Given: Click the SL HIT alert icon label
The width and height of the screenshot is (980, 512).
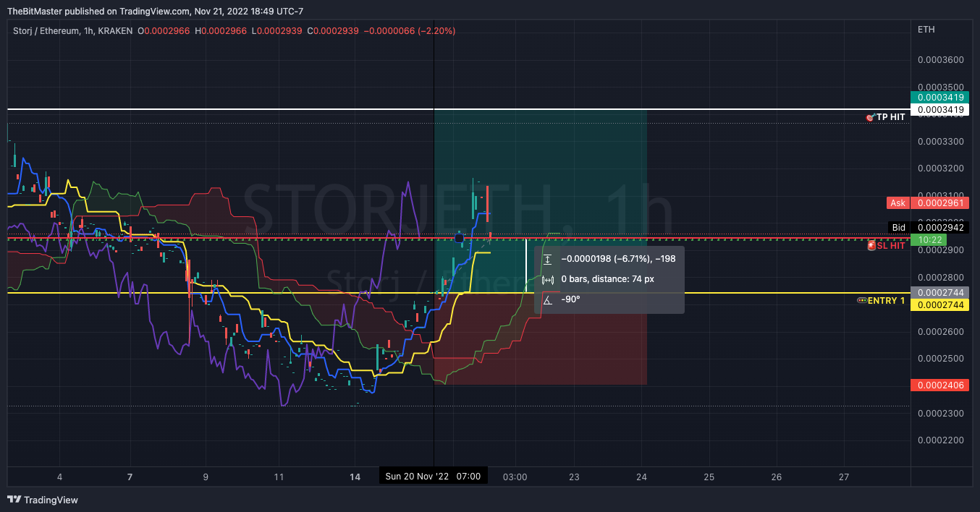Looking at the screenshot, I should tap(887, 246).
